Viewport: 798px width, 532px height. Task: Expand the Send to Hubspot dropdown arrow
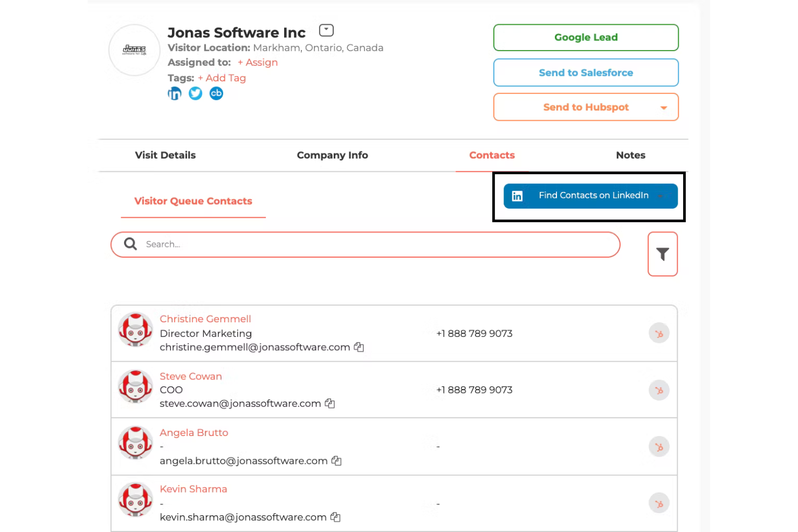click(664, 108)
